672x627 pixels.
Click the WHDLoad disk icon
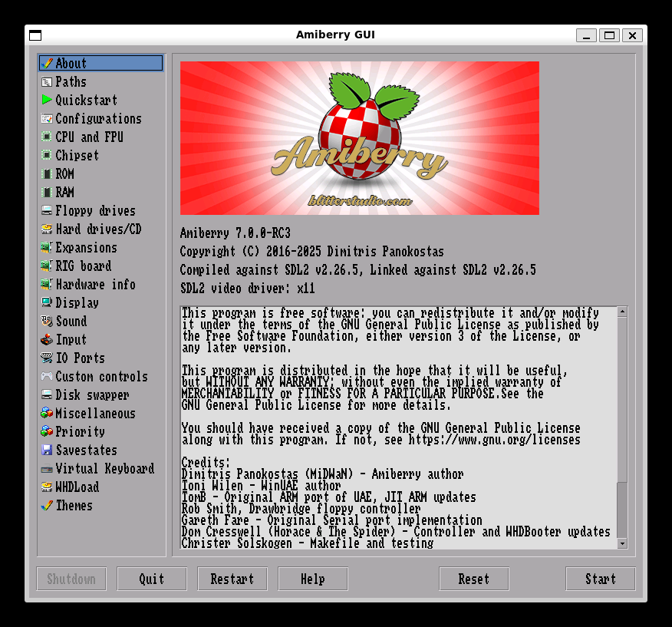click(x=47, y=487)
